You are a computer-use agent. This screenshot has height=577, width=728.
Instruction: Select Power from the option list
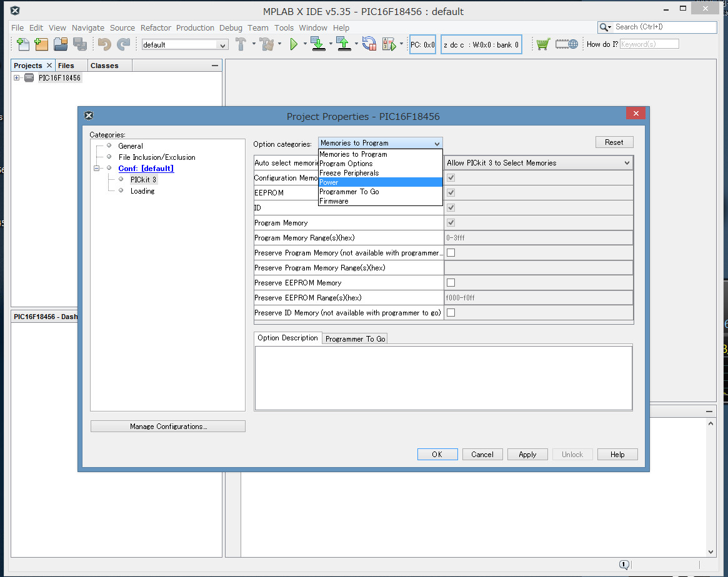tap(381, 182)
